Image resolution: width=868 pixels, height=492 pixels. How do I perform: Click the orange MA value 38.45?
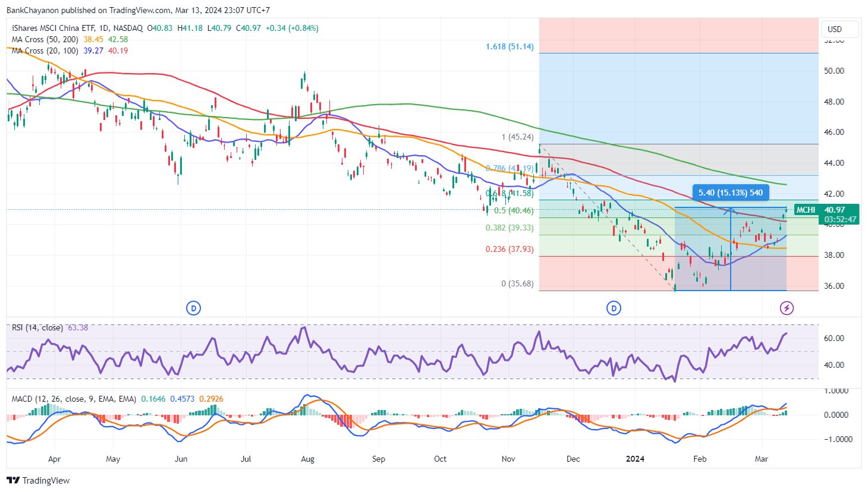click(x=93, y=39)
